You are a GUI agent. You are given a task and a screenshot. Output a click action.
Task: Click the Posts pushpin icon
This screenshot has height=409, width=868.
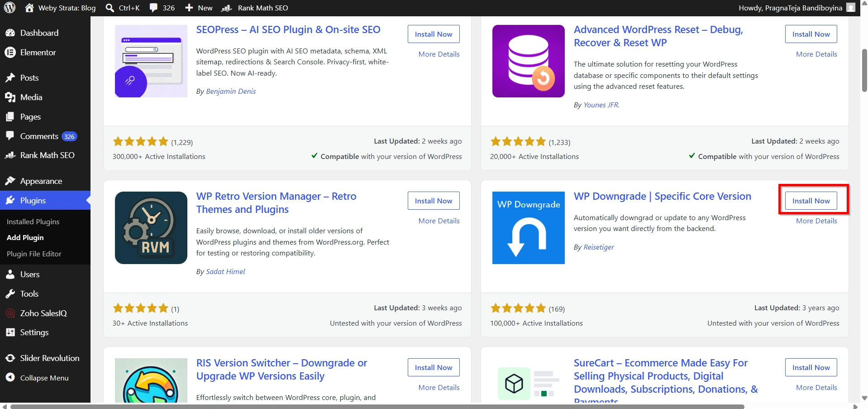tap(10, 78)
